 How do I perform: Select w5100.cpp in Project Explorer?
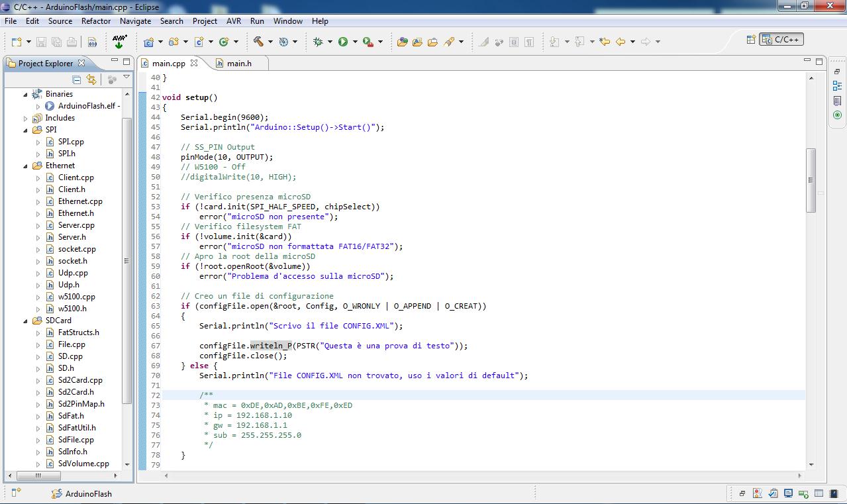pyautogui.click(x=76, y=297)
